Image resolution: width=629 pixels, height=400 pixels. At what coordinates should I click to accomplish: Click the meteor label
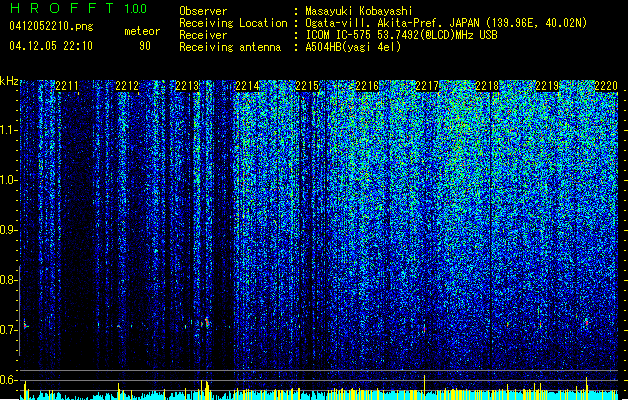tap(142, 31)
